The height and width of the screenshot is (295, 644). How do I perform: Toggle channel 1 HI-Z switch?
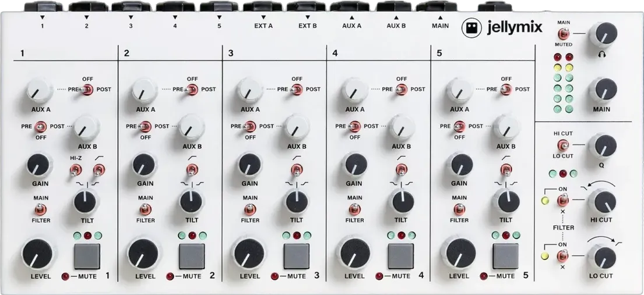pos(75,169)
